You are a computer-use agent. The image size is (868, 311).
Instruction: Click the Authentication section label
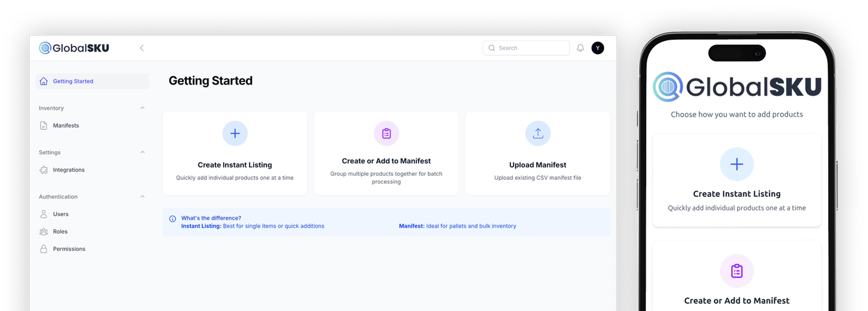[x=58, y=197]
